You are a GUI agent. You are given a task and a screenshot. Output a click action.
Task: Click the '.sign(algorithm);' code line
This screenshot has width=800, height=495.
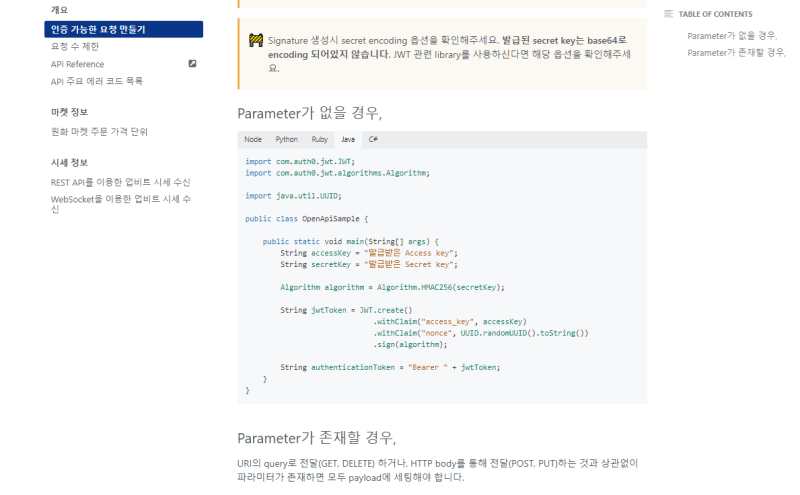pyautogui.click(x=410, y=344)
